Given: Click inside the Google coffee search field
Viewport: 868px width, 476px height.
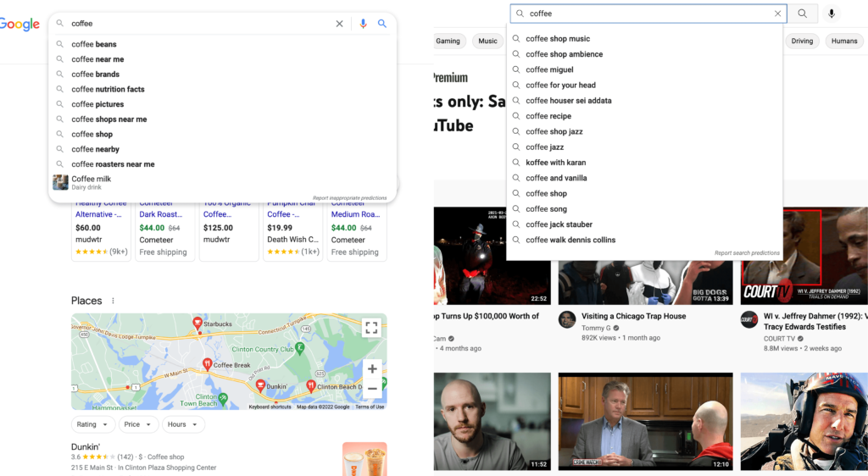Looking at the screenshot, I should click(199, 24).
